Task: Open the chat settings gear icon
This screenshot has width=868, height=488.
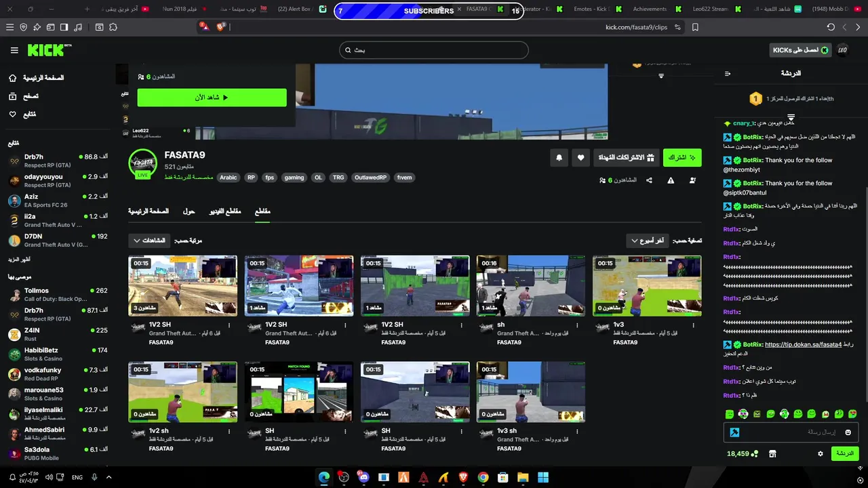Action: (820, 453)
